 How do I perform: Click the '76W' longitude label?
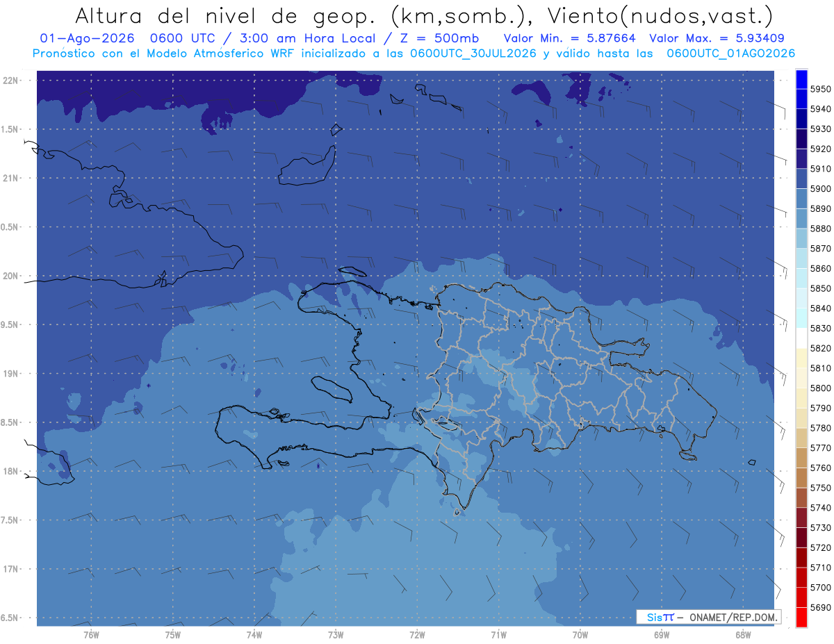tap(91, 635)
